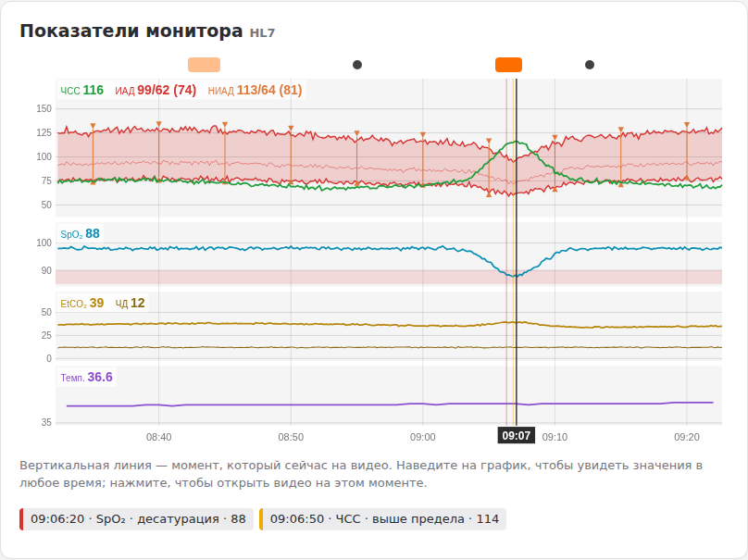Image resolution: width=748 pixels, height=560 pixels.
Task: Click the 09:20 time axis label
Action: tap(687, 437)
